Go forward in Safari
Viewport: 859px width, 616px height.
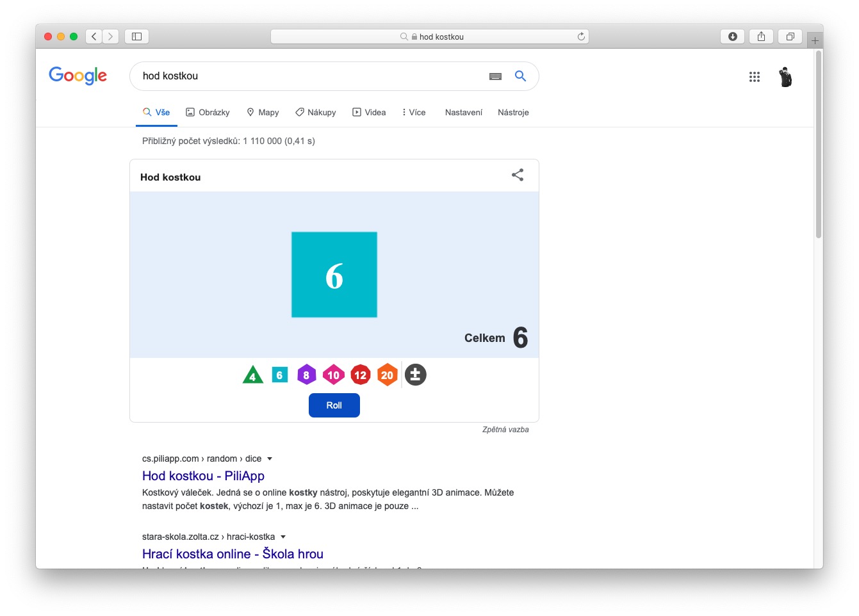click(110, 36)
